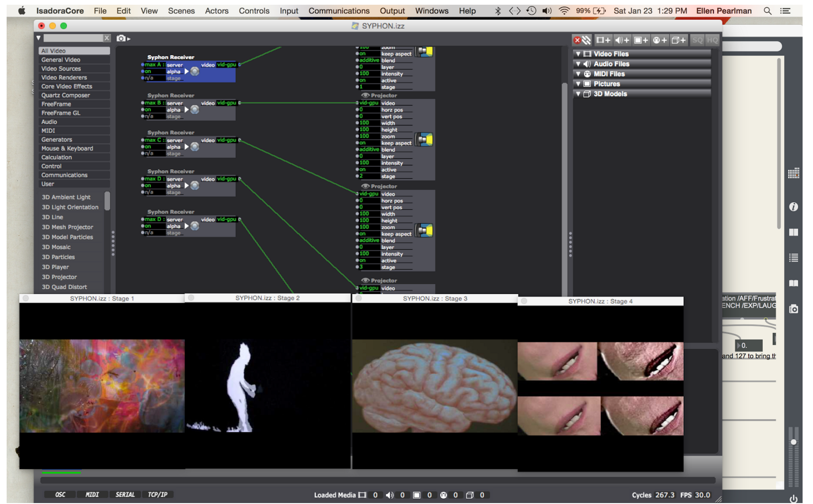
Task: Toggle eye icon of Projector with stage 2
Action: (x=365, y=96)
